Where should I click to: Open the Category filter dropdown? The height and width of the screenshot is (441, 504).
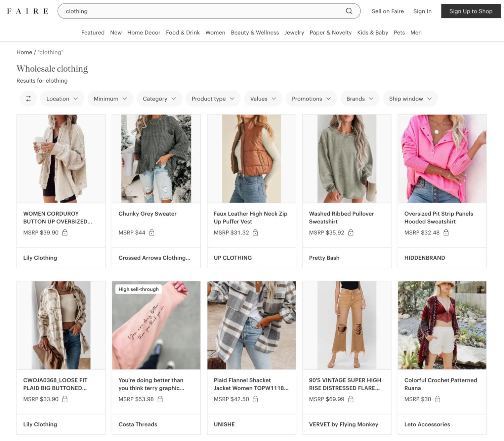point(159,99)
